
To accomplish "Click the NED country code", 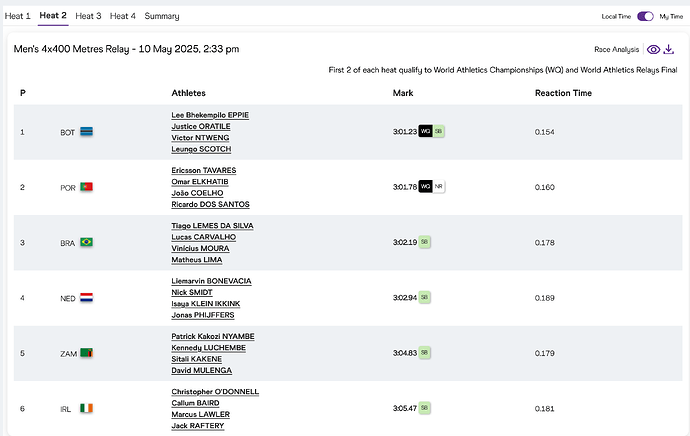I will [x=68, y=298].
